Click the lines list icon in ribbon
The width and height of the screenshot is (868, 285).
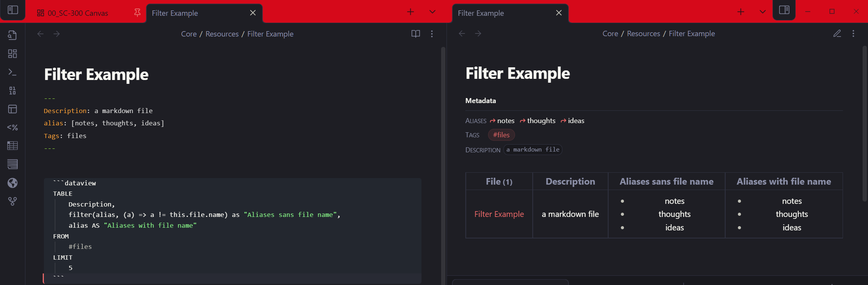12,164
